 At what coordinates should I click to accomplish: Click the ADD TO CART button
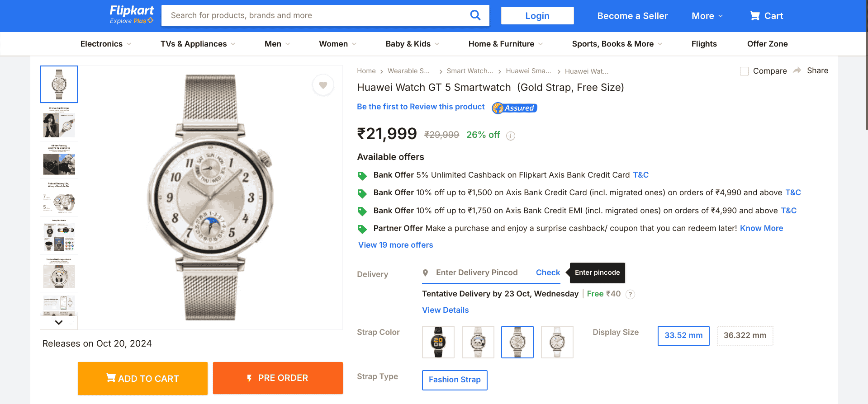(x=142, y=378)
